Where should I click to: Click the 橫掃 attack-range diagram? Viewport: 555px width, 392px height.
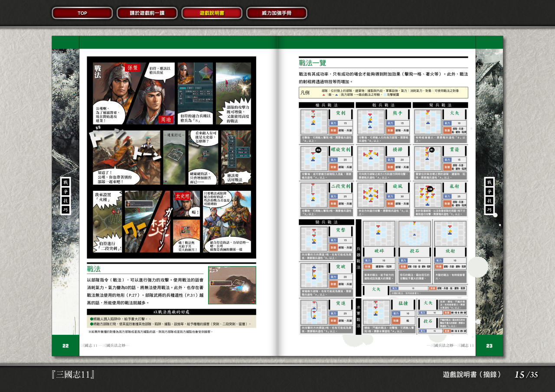371,158
